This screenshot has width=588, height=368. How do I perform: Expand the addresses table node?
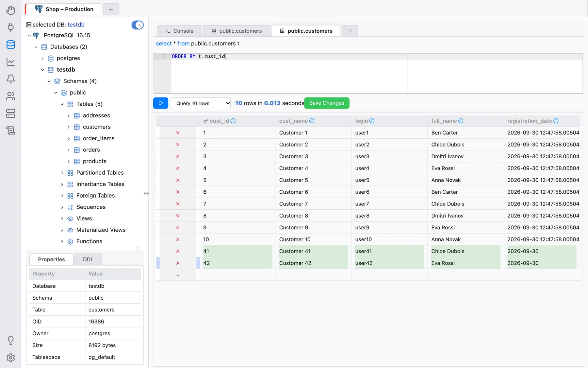pyautogui.click(x=69, y=115)
